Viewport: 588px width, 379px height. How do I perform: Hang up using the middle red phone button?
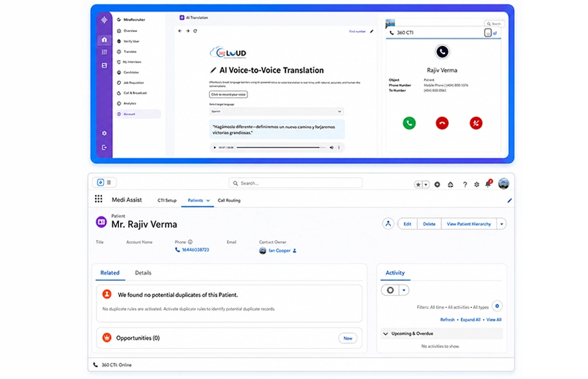click(x=442, y=123)
